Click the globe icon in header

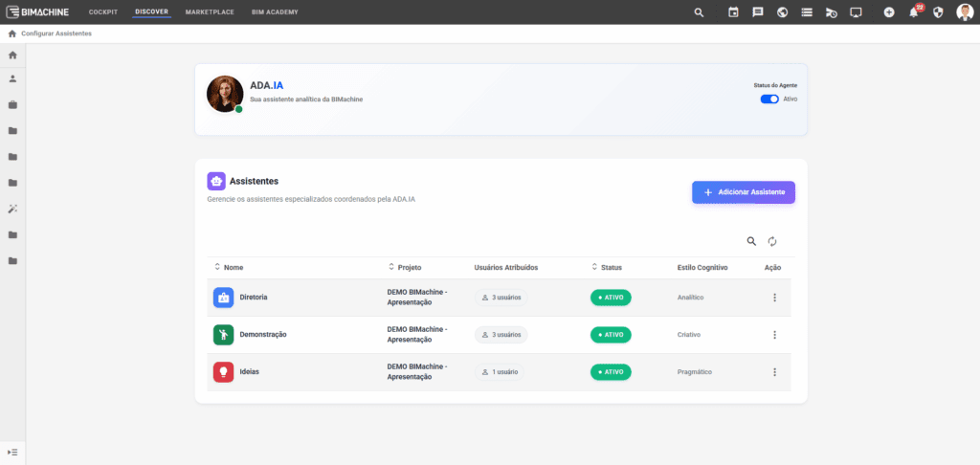pyautogui.click(x=782, y=12)
